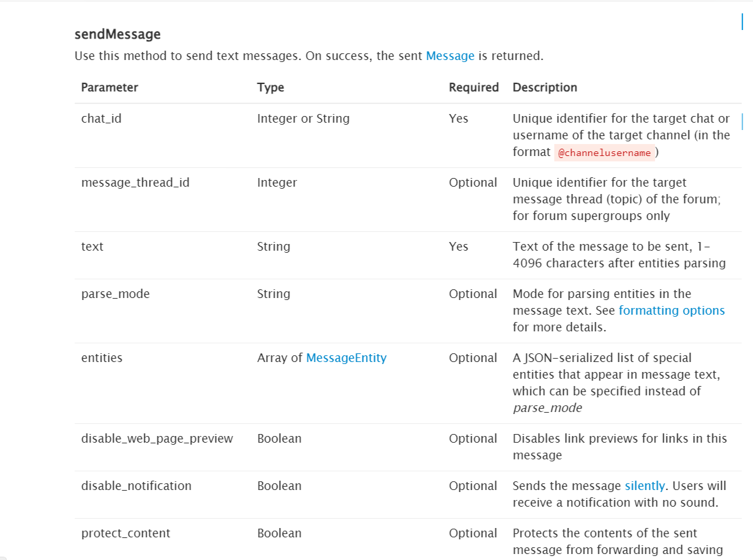
Task: Click the entities parameter name
Action: click(102, 358)
